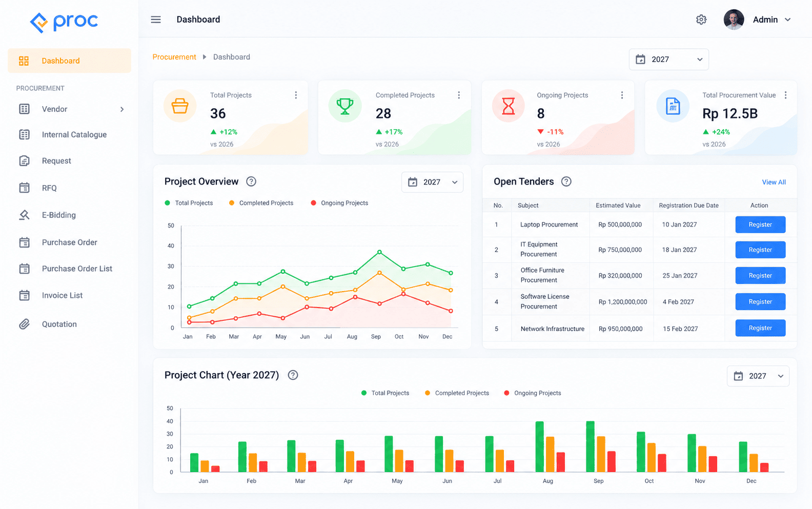812x509 pixels.
Task: Click the Ongoing Projects hourglass icon
Action: (x=508, y=106)
